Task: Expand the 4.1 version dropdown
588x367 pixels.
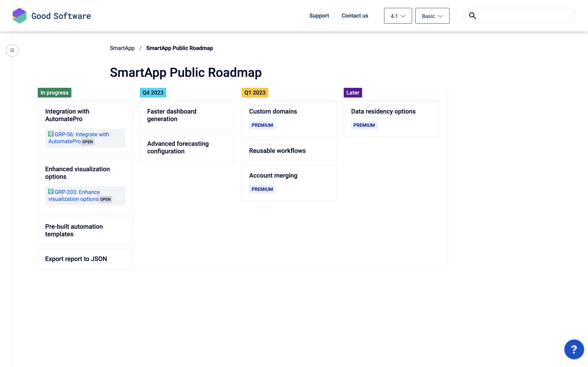Action: click(x=398, y=16)
